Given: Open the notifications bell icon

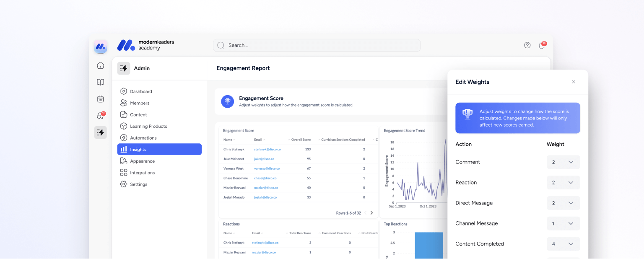Looking at the screenshot, I should [x=541, y=46].
